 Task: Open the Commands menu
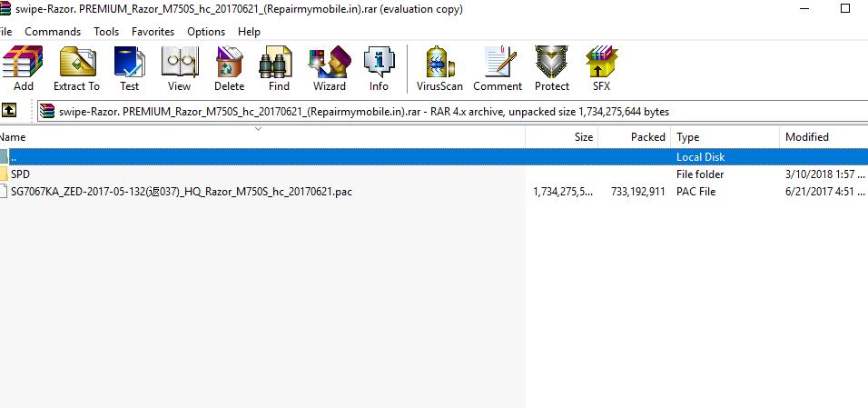pos(53,32)
